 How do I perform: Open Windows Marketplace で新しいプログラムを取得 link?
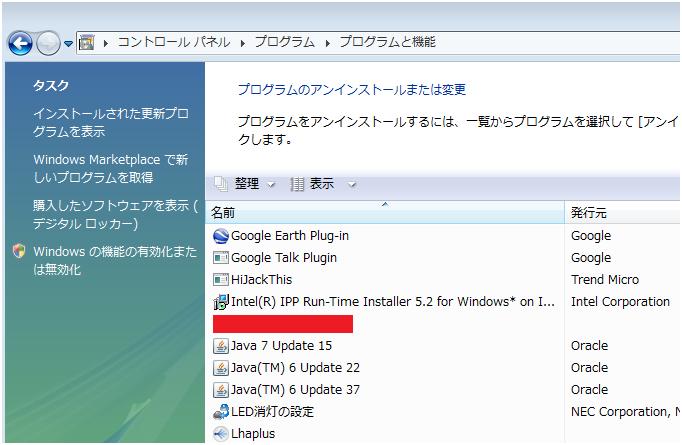coord(111,168)
